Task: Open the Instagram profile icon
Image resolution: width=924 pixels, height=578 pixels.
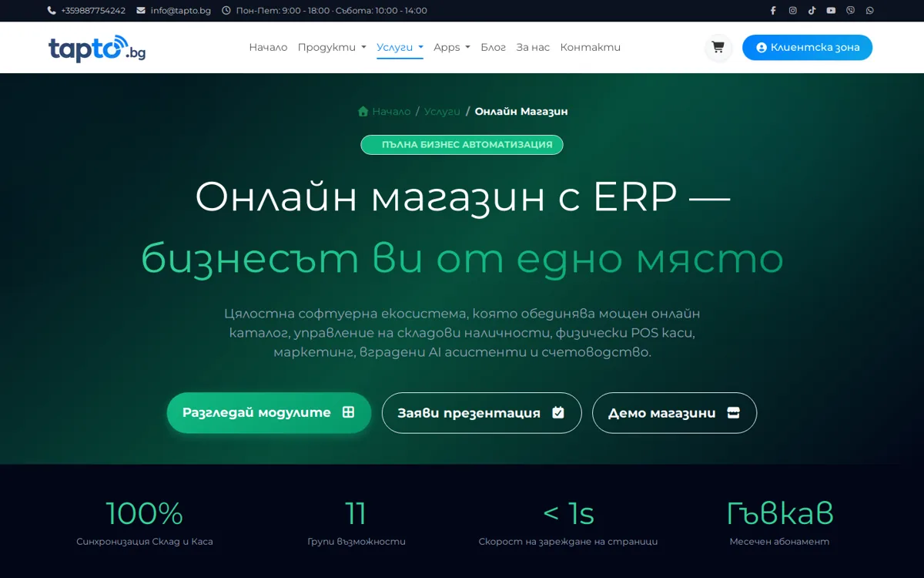Action: pos(792,11)
